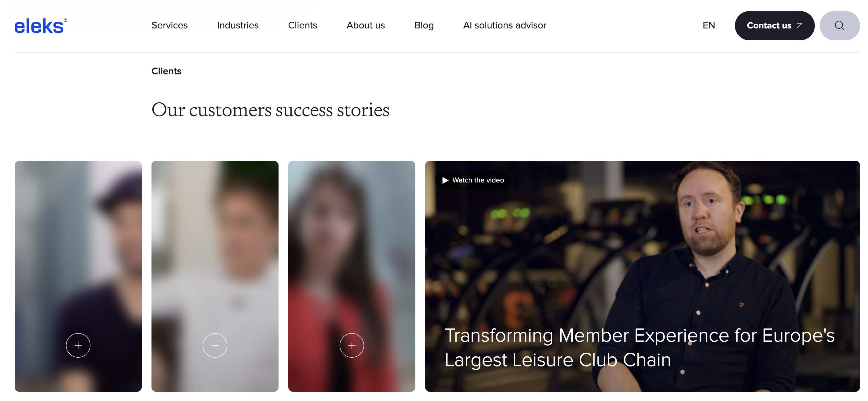Click the arrow icon in Contact us
This screenshot has width=868, height=401.
tap(800, 26)
